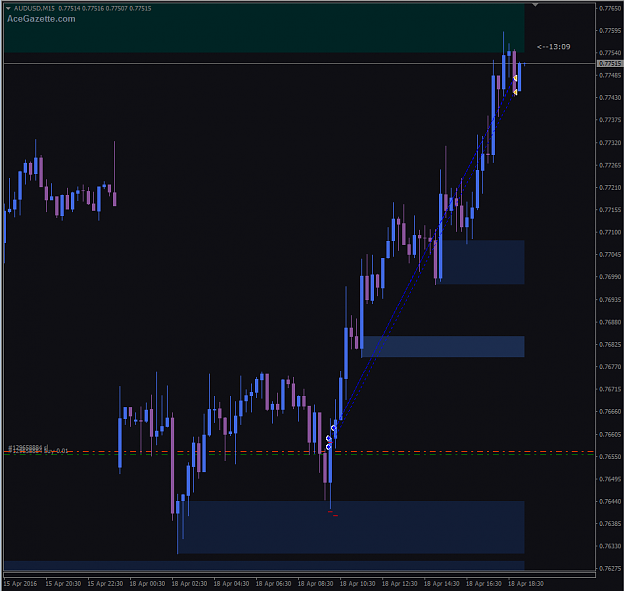Click the 0.77210 price scale label
The image size is (625, 591).
pyautogui.click(x=610, y=187)
